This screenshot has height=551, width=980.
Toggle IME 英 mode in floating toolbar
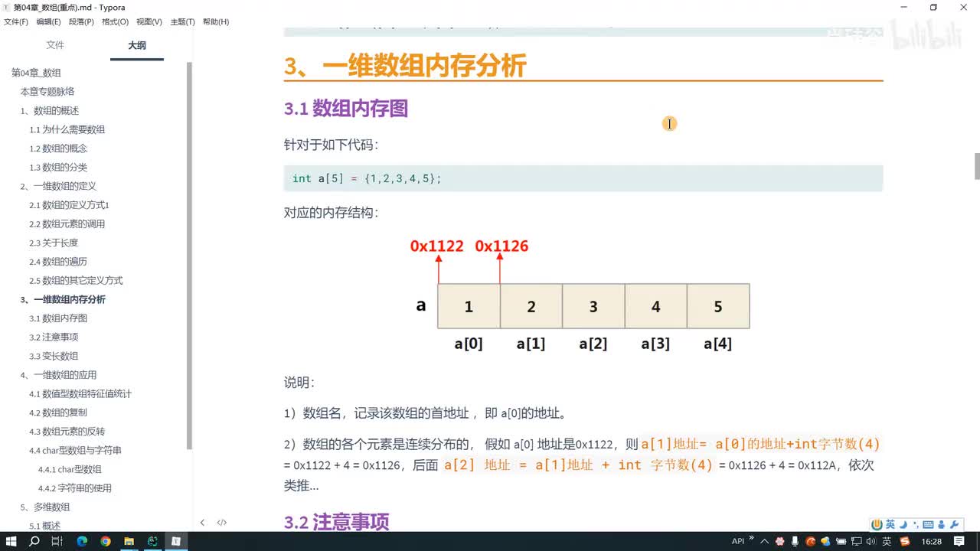point(890,524)
